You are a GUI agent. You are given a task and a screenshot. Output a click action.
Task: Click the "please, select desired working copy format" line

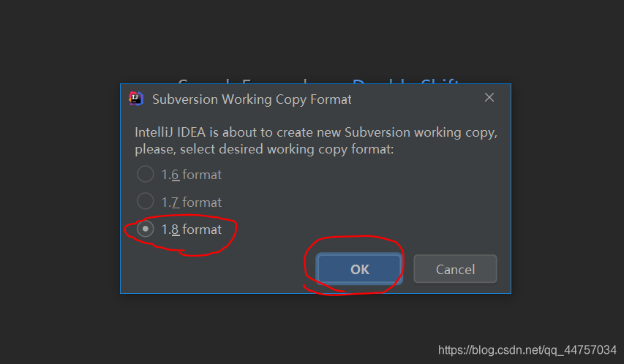click(x=263, y=149)
